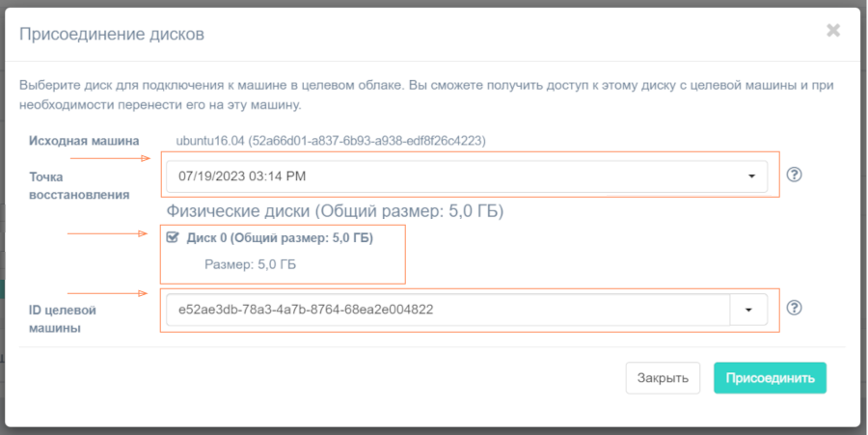Click the Присоединить button
This screenshot has width=868, height=435.
[x=770, y=377]
